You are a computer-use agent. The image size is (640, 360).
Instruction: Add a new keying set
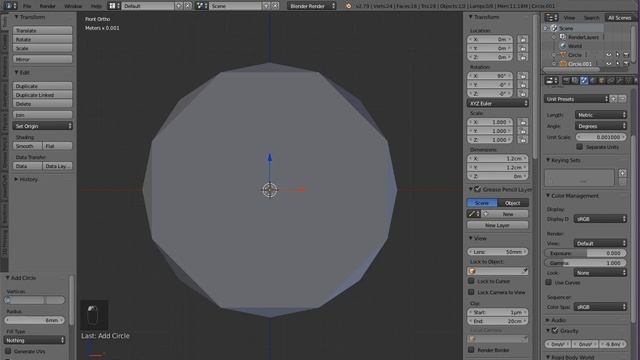(x=622, y=173)
